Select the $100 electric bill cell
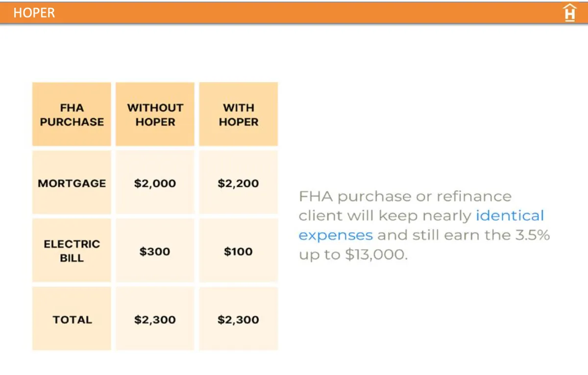588x375 pixels. click(238, 251)
